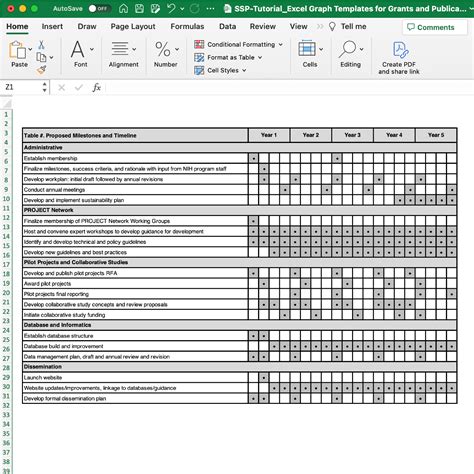Click the formula bar cancel X
The width and height of the screenshot is (474, 474).
(61, 88)
